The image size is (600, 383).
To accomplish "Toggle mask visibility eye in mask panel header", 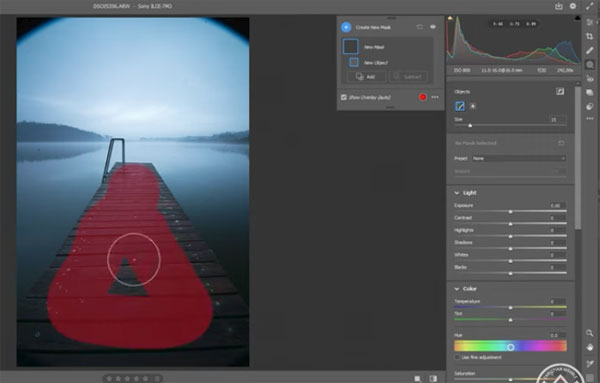I will tap(433, 27).
